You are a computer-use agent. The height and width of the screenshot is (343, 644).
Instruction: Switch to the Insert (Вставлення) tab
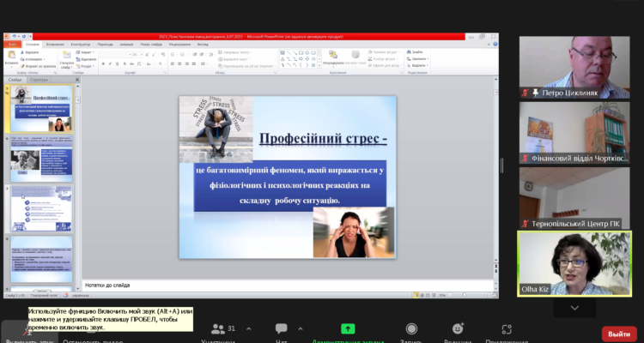[x=55, y=45]
